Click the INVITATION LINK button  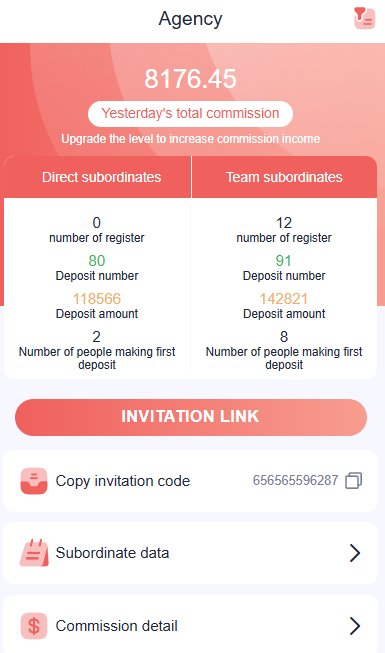pos(191,417)
